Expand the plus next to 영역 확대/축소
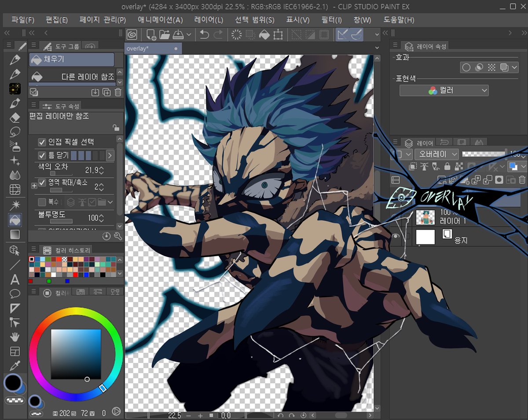Screen dimensions: 528x420 tap(34, 186)
